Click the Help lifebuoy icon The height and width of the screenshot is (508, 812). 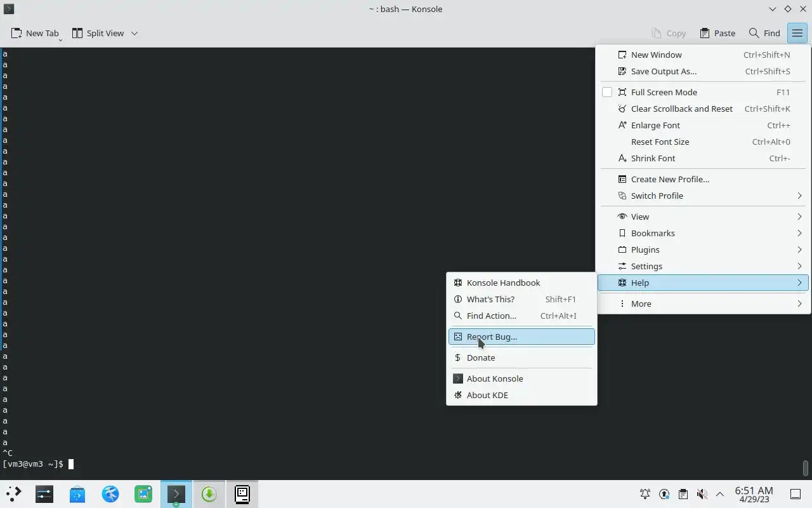[x=622, y=283]
